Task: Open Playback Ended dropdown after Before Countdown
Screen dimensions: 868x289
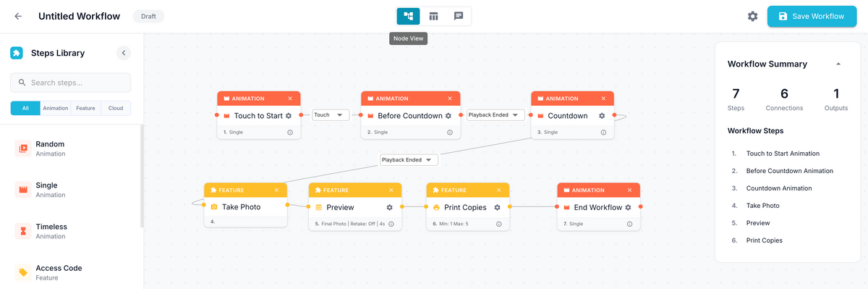Action: pos(495,115)
